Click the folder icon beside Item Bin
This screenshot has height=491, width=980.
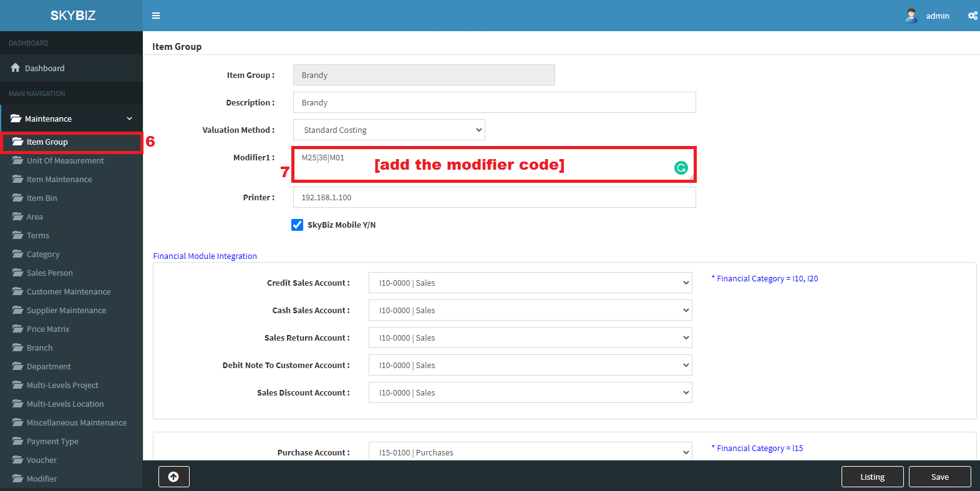17,198
